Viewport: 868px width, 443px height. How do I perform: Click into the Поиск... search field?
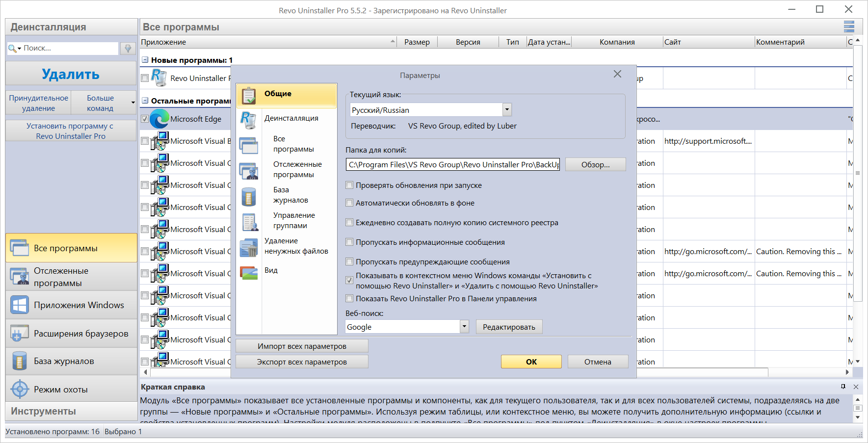coord(70,48)
